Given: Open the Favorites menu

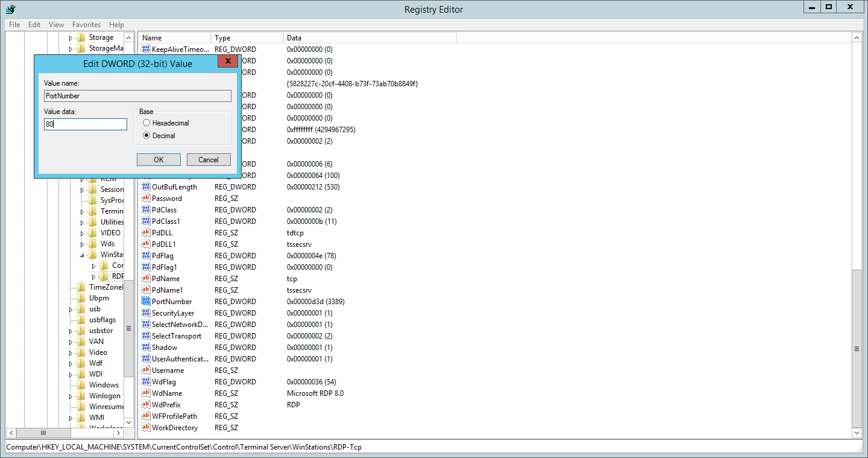Looking at the screenshot, I should (x=86, y=25).
